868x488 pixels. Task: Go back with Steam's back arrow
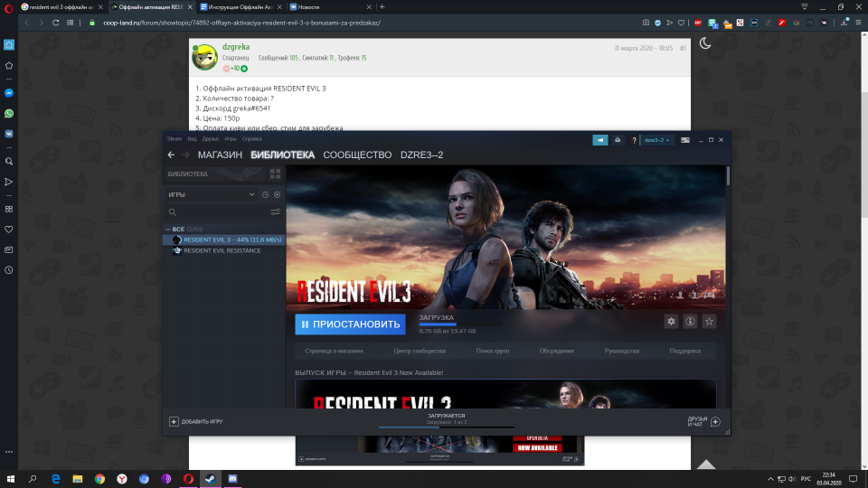click(x=171, y=155)
